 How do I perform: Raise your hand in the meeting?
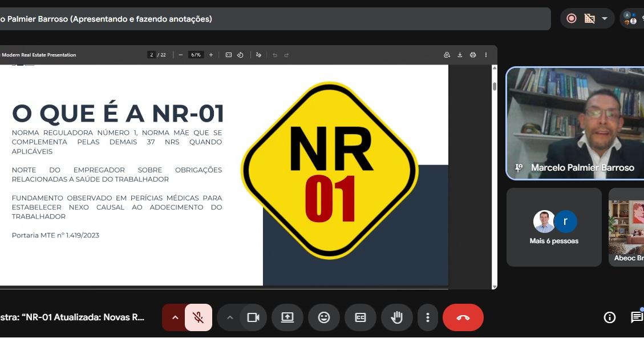[397, 317]
